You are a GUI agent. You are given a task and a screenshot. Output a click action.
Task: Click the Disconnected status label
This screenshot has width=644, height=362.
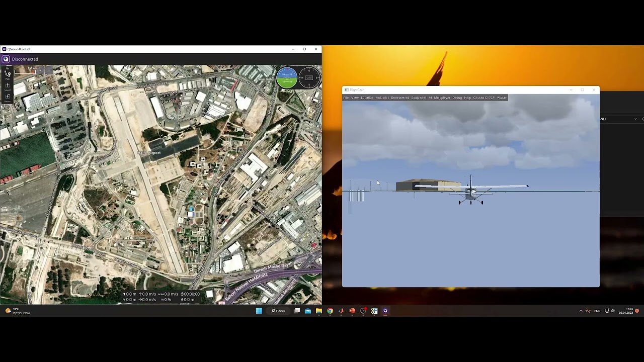[x=25, y=59]
